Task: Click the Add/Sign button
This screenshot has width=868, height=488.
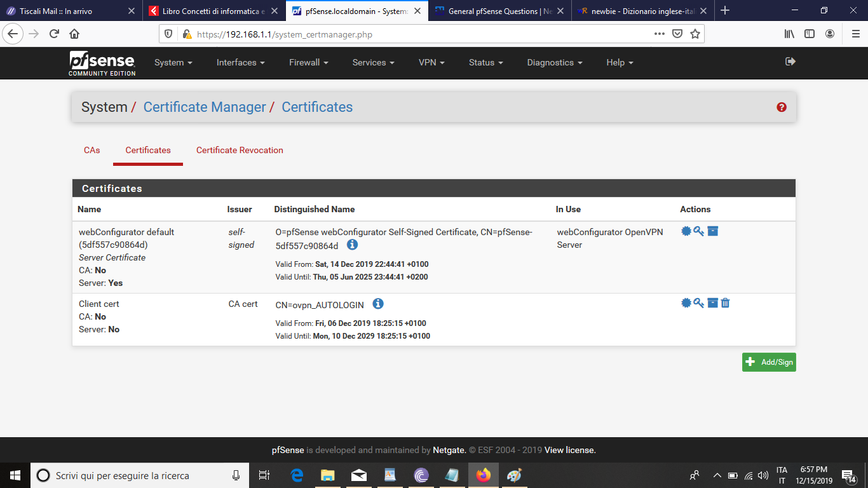Action: coord(769,362)
